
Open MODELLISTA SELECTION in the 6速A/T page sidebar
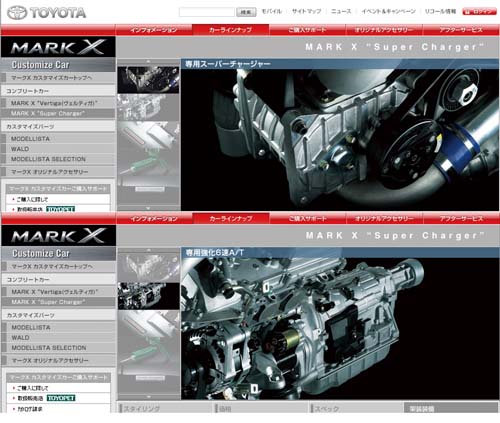58,348
